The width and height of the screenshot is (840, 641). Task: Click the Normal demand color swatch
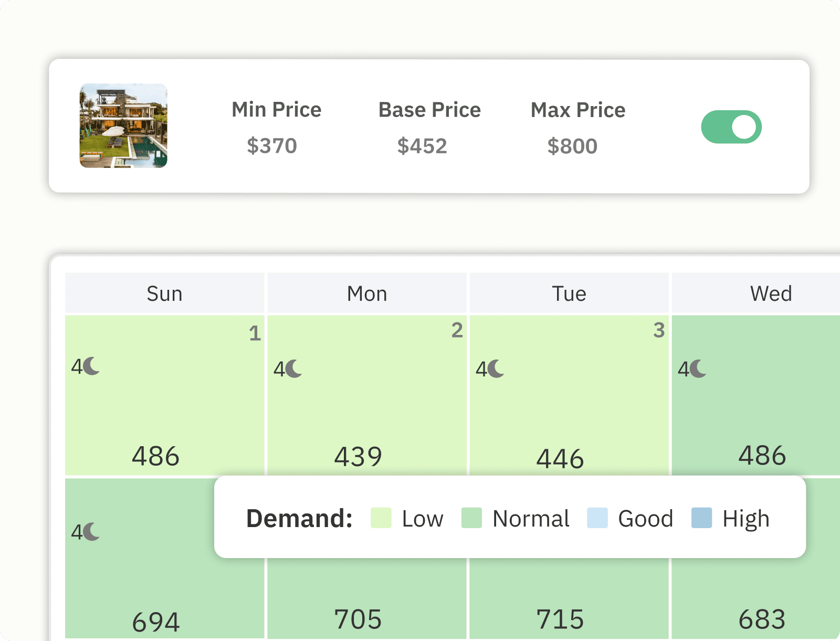[x=471, y=518]
